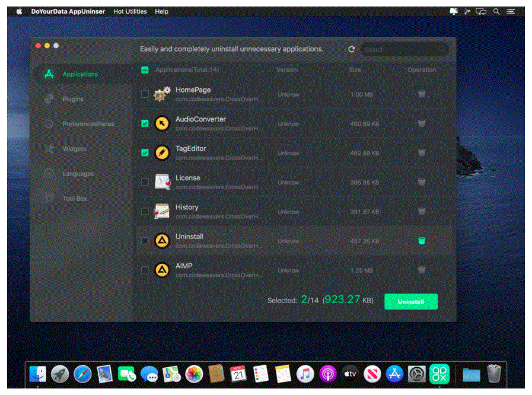Open AppUninser green dock icon

(x=439, y=374)
